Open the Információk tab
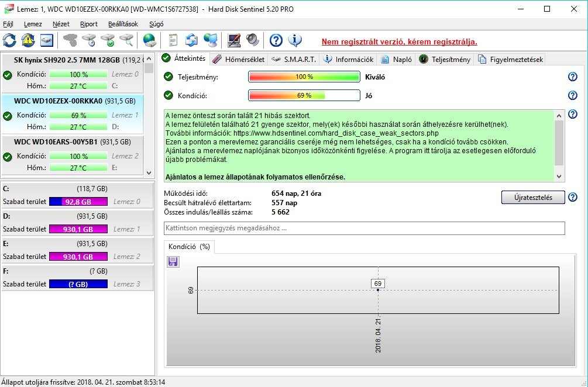The image size is (588, 387). point(348,59)
